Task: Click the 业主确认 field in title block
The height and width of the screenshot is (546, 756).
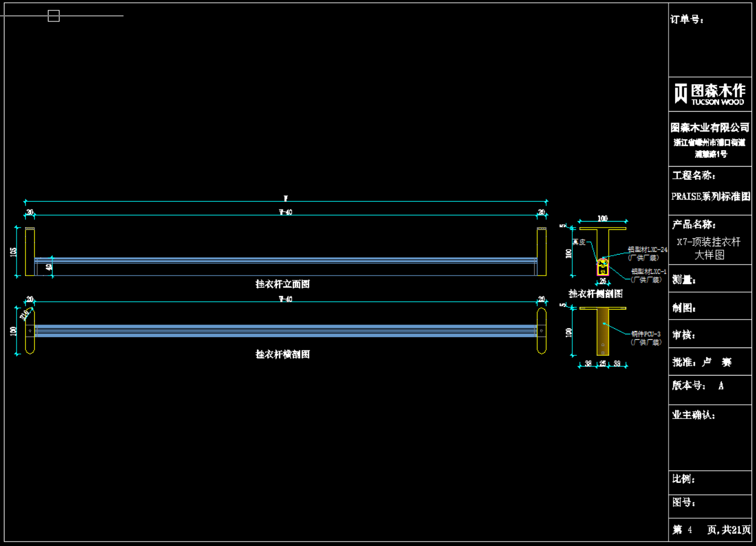Action: [x=693, y=415]
